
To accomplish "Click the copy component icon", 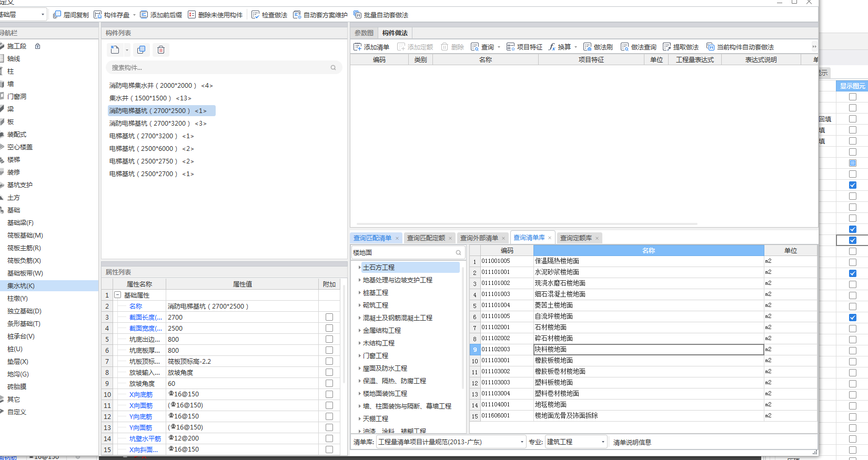I will (141, 50).
